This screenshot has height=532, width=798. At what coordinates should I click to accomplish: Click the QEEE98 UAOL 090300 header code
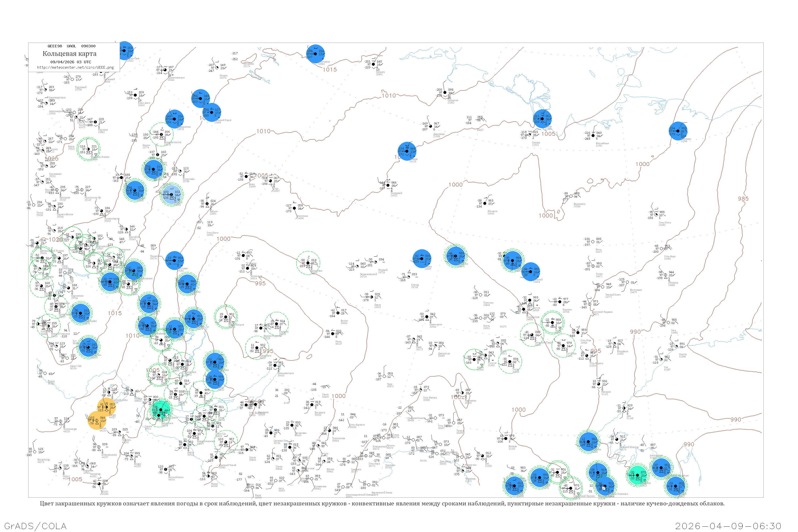tap(71, 46)
